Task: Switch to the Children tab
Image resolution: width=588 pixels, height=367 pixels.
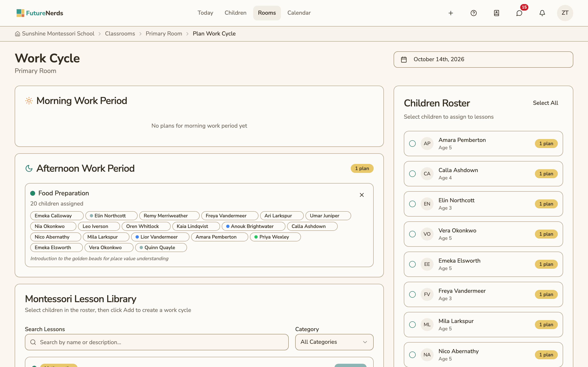Action: 235,13
